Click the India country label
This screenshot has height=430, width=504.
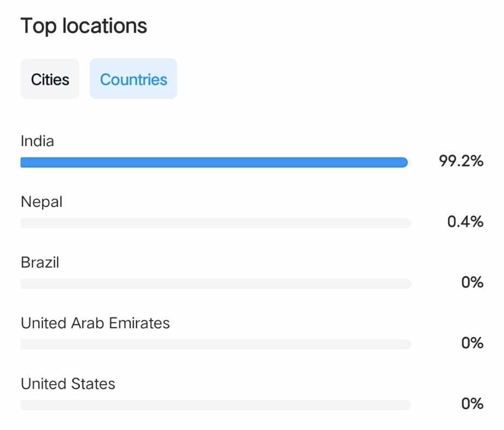pyautogui.click(x=37, y=141)
